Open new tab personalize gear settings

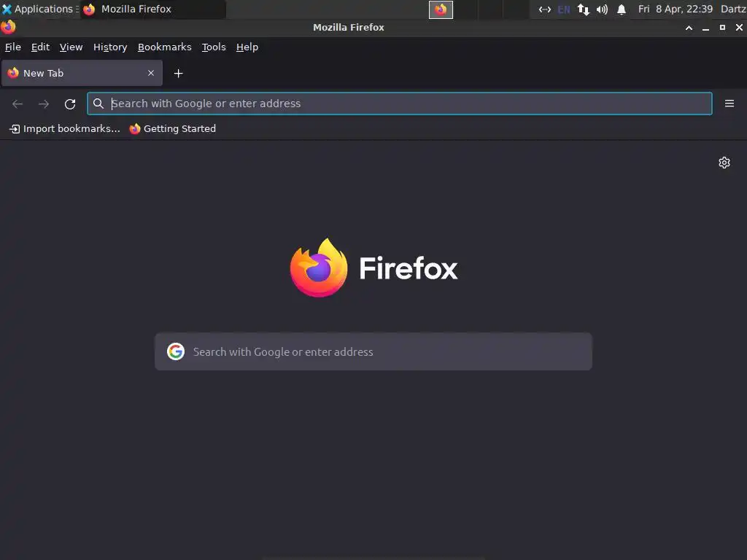[724, 163]
